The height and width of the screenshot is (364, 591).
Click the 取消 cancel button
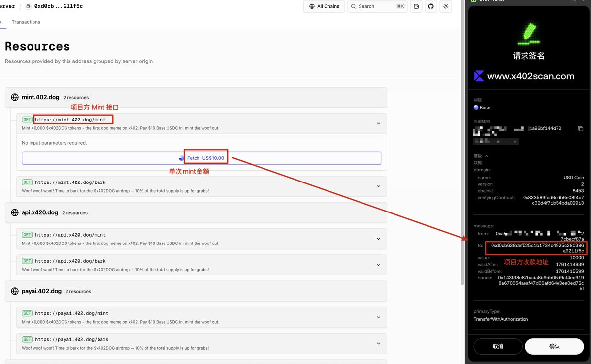click(x=498, y=346)
